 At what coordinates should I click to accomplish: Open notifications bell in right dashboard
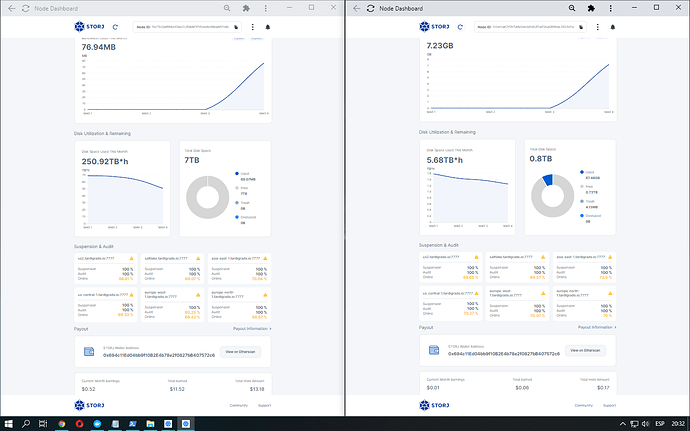tap(612, 29)
